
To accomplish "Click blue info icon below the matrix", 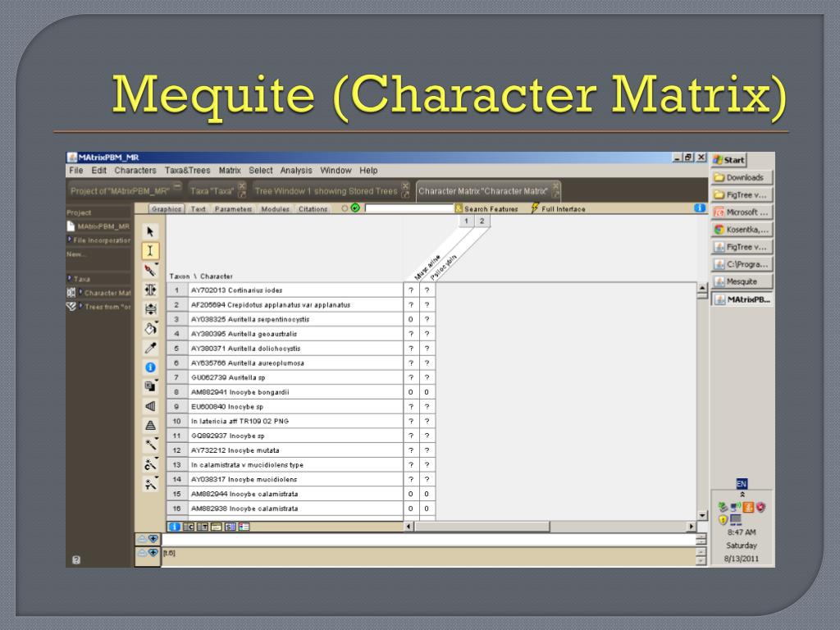I will (x=174, y=527).
